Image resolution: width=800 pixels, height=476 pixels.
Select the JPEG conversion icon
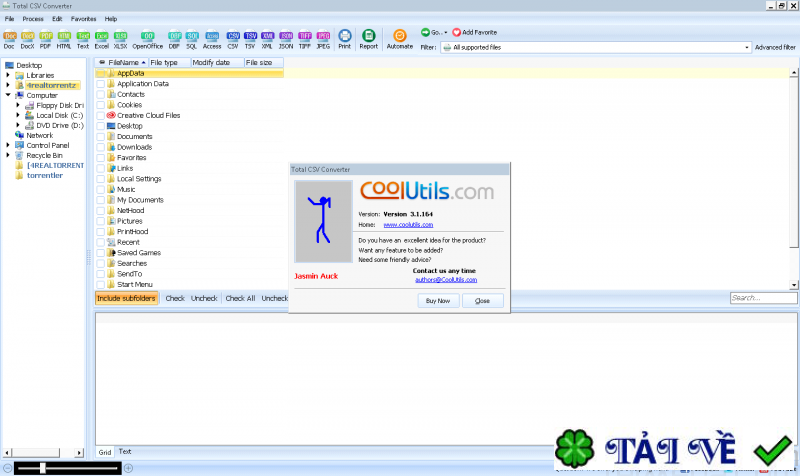tap(323, 39)
